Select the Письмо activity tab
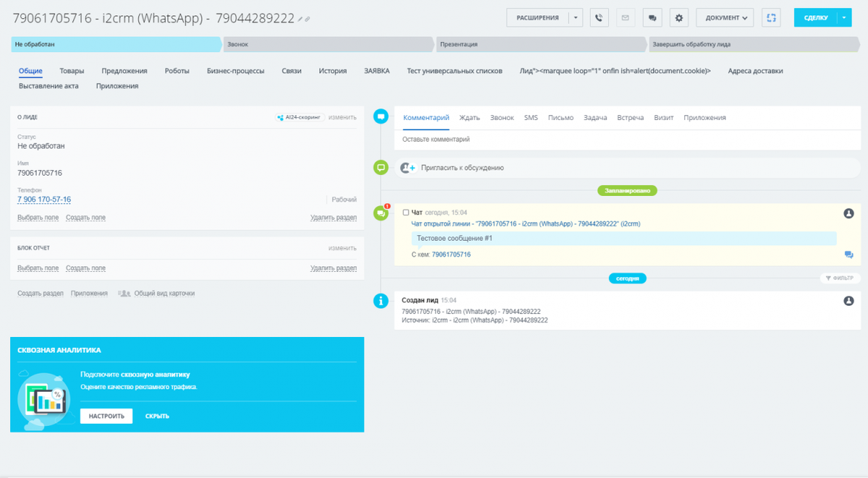Screen dimensions: 868x478 [561, 117]
